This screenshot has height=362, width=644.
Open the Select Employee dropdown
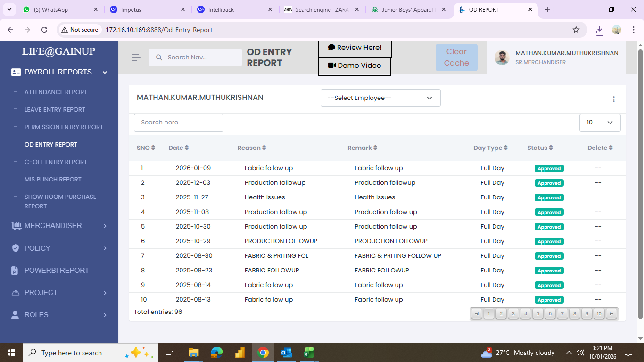pyautogui.click(x=380, y=98)
